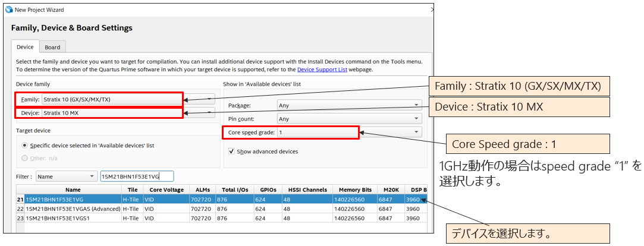Select the 1SM21BHN1F53E1VGAS (Advanced) device row
This screenshot has width=644, height=246.
(71, 209)
